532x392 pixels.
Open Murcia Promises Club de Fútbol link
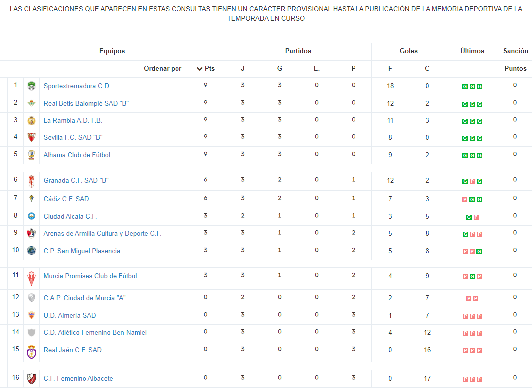[90, 276]
